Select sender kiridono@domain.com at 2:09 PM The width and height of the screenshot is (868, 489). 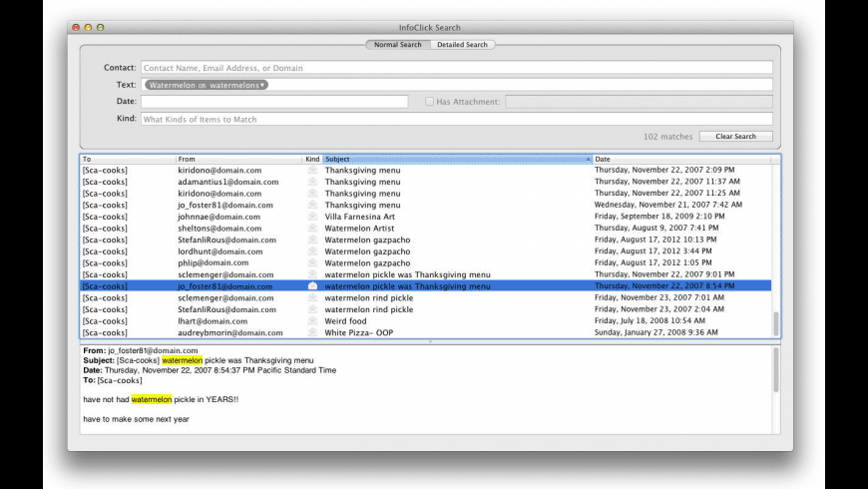pyautogui.click(x=219, y=170)
